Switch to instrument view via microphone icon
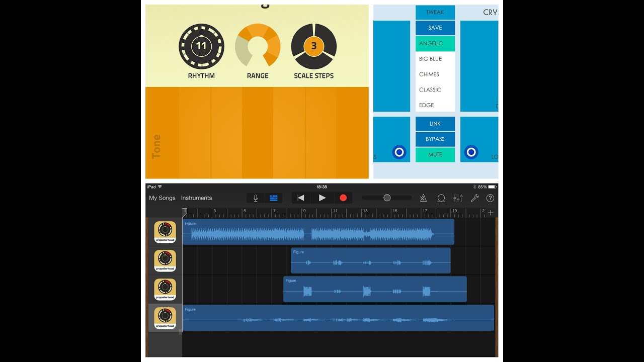Screen dimensions: 644x362 click(256, 198)
